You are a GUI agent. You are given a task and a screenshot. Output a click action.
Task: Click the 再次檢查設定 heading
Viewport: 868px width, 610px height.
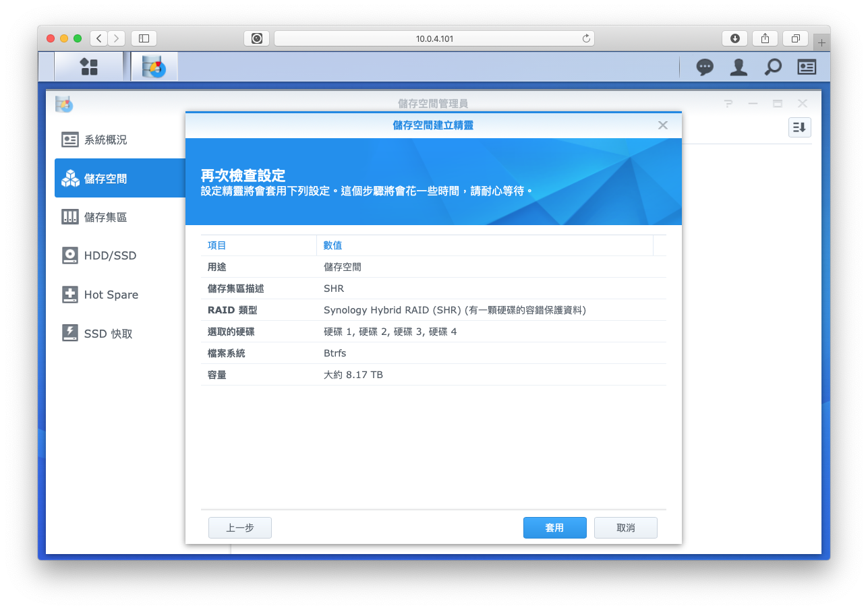(x=243, y=176)
